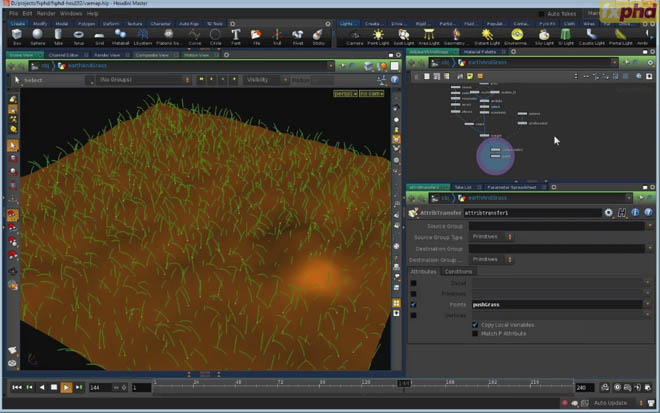Toggle the Auto Takes checkbox

pyautogui.click(x=542, y=14)
